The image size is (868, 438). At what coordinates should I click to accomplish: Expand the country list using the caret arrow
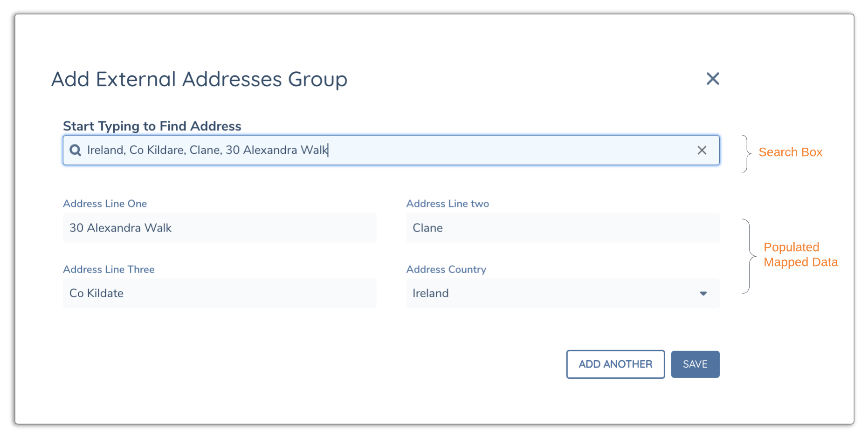[703, 294]
